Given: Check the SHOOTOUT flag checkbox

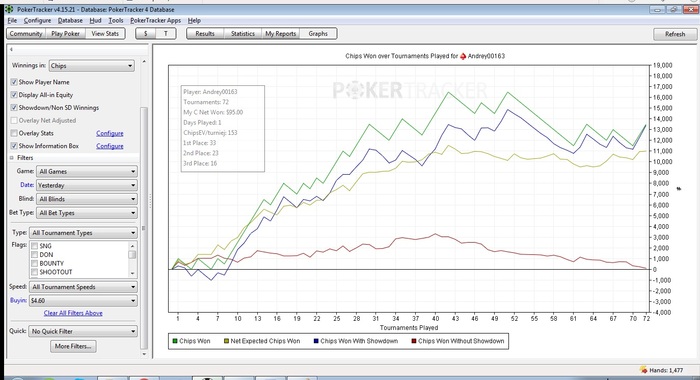Looking at the screenshot, I should (34, 272).
